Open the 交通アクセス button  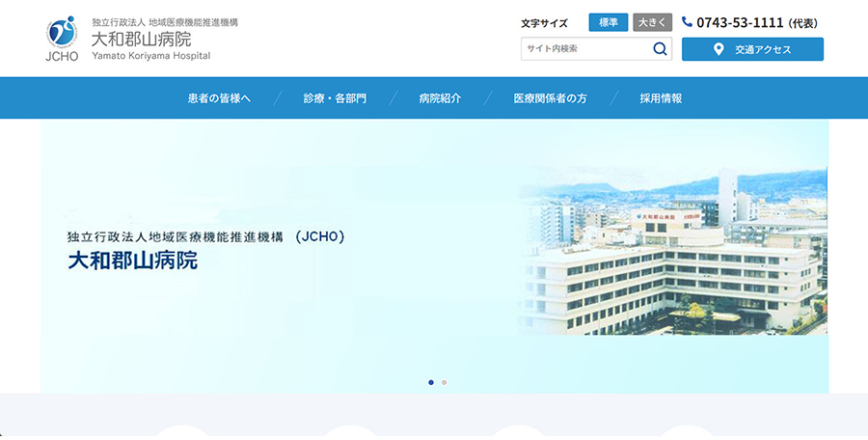(x=753, y=49)
